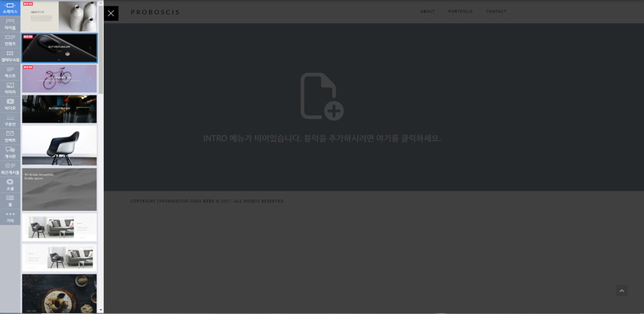Click the scroll-to-top arrow button
The width and height of the screenshot is (644, 314).
(621, 291)
